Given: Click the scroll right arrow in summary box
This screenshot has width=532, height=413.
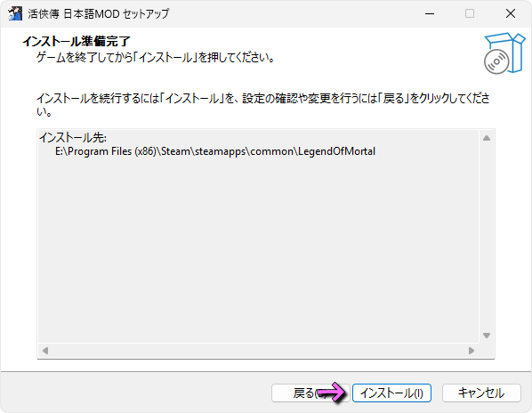Looking at the screenshot, I should coord(472,350).
